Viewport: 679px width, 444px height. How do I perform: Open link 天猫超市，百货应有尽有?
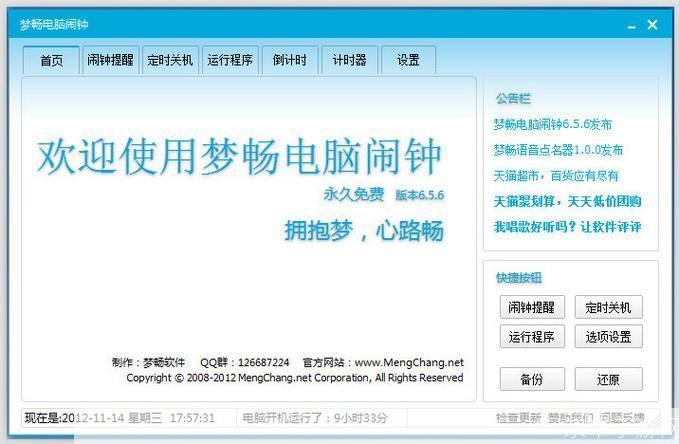(x=556, y=176)
